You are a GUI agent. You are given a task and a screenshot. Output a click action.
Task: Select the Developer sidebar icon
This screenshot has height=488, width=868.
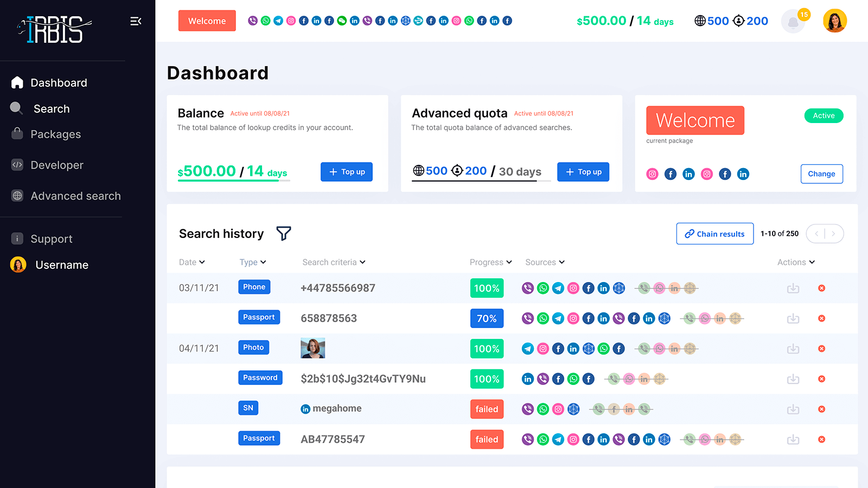(x=18, y=165)
